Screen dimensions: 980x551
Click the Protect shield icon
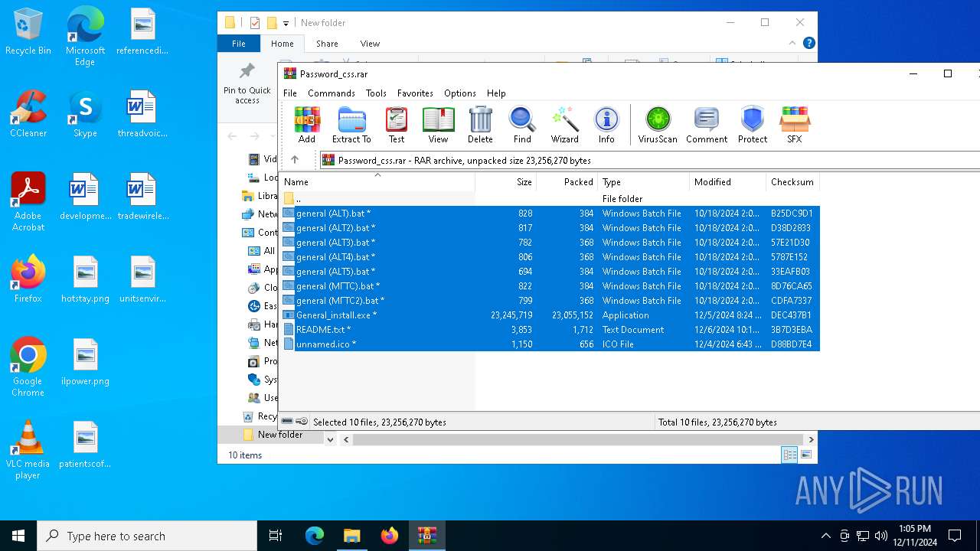pyautogui.click(x=753, y=125)
